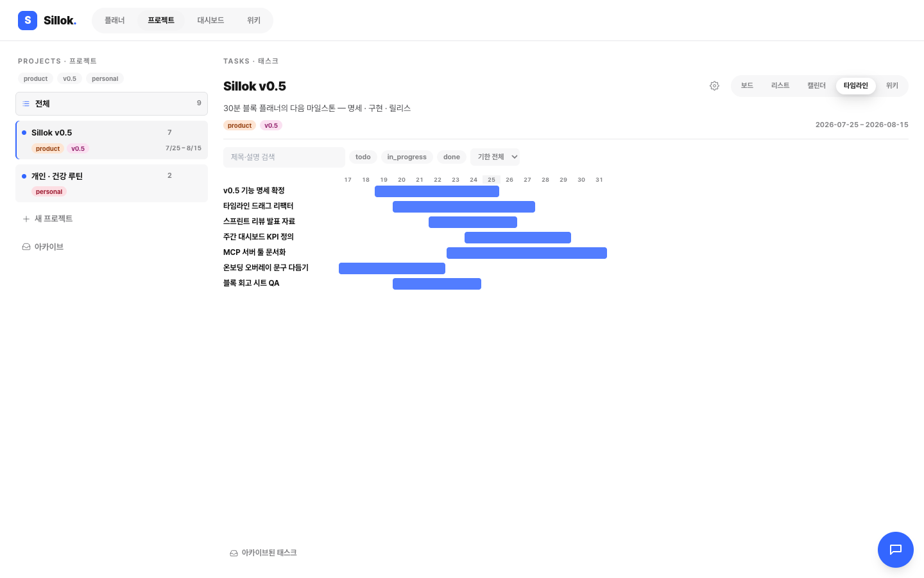The image size is (924, 578).
Task: Switch to the 캘린더 view
Action: click(x=816, y=85)
